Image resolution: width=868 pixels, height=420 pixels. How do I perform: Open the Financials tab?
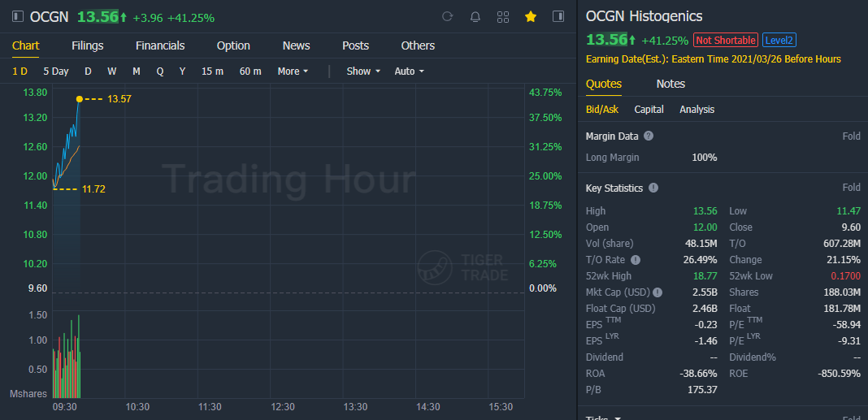160,46
